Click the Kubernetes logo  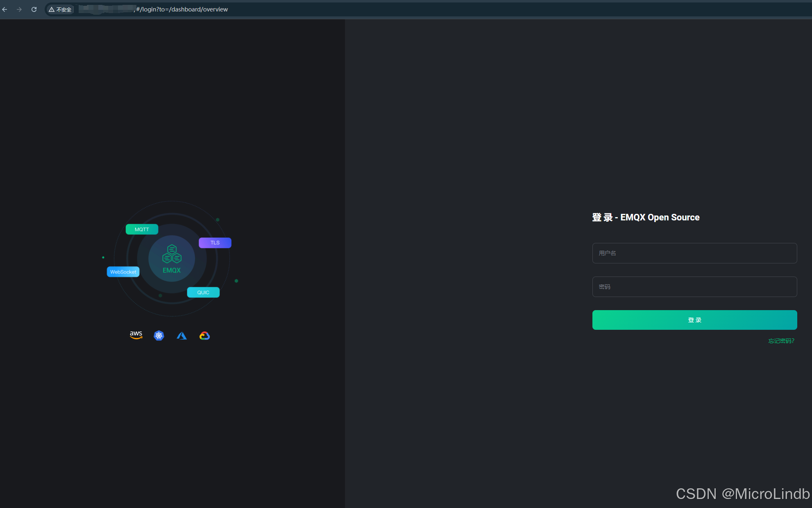point(159,336)
